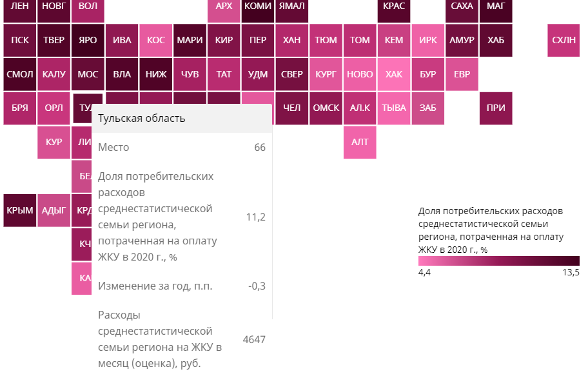The image size is (588, 376).
Task: Click the ТАТ region tile
Action: click(x=224, y=74)
